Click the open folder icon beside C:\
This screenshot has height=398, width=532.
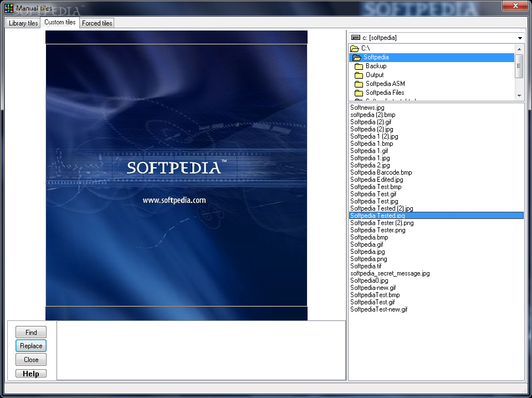355,49
